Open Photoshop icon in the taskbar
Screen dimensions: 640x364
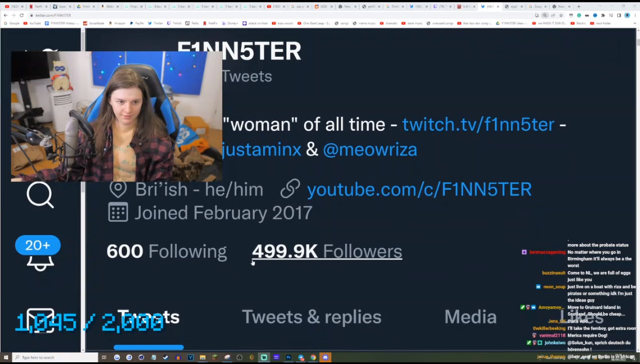pos(289,357)
